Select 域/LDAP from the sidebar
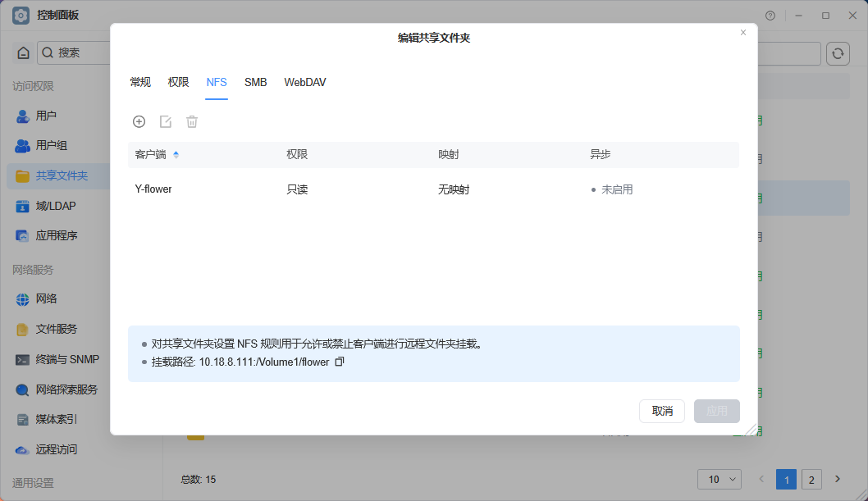868x501 pixels. click(52, 205)
